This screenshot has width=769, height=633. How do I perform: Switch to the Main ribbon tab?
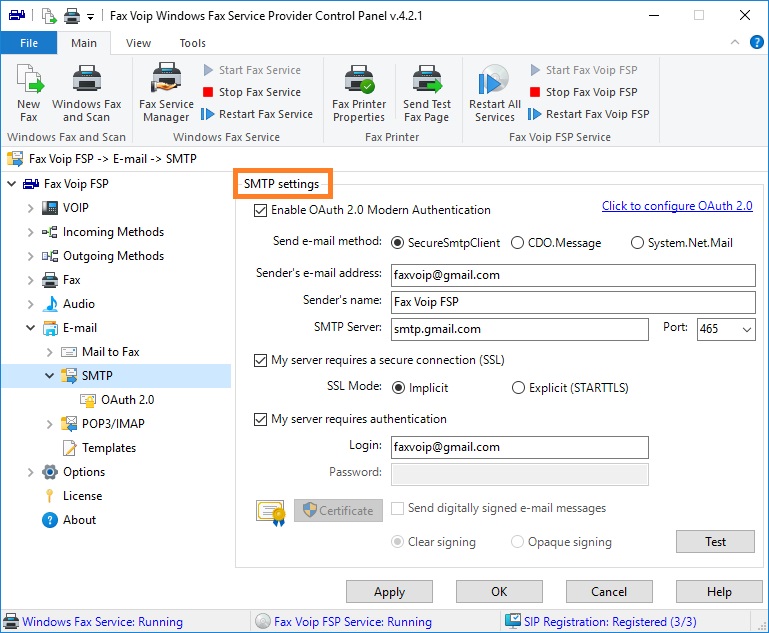tap(84, 43)
